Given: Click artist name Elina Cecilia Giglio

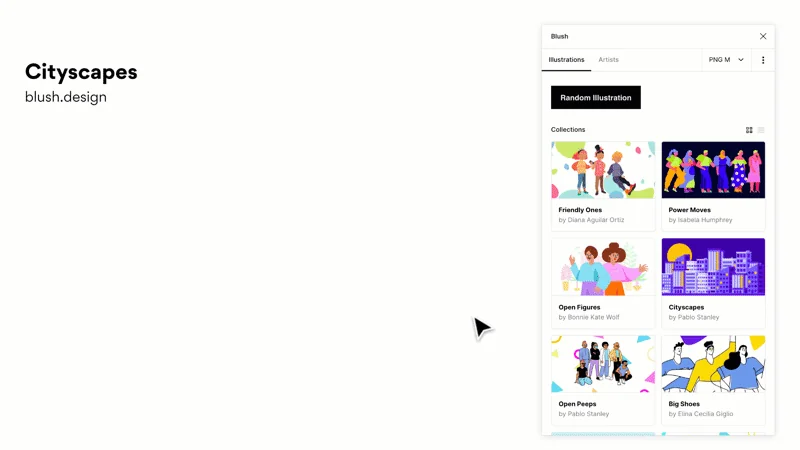Looking at the screenshot, I should pyautogui.click(x=705, y=414).
